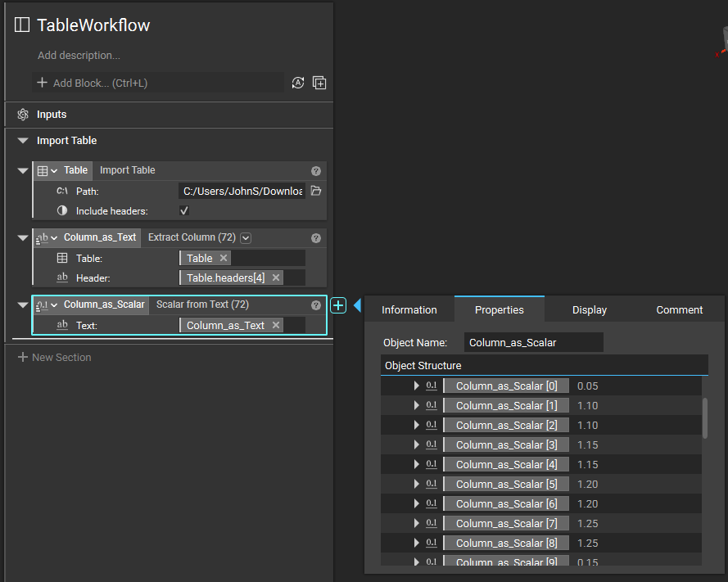This screenshot has width=728, height=582.
Task: Remove Column_as_Text chip with its X
Action: coord(276,325)
